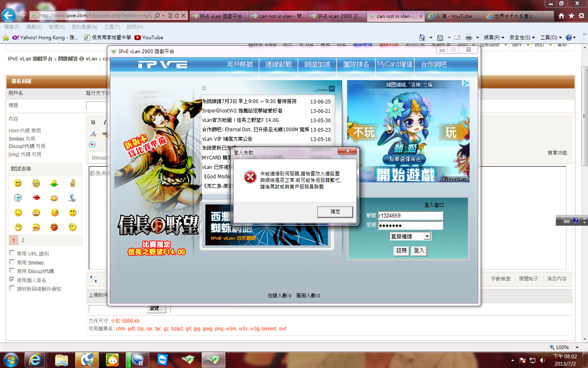The width and height of the screenshot is (588, 368).
Task: Open the YouTube favorites bar link
Action: tap(149, 38)
